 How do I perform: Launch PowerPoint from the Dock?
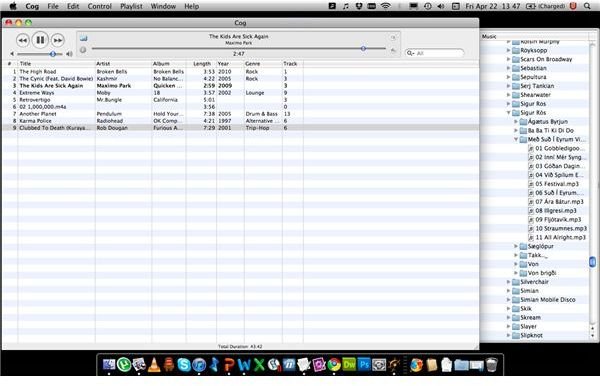pyautogui.click(x=229, y=365)
